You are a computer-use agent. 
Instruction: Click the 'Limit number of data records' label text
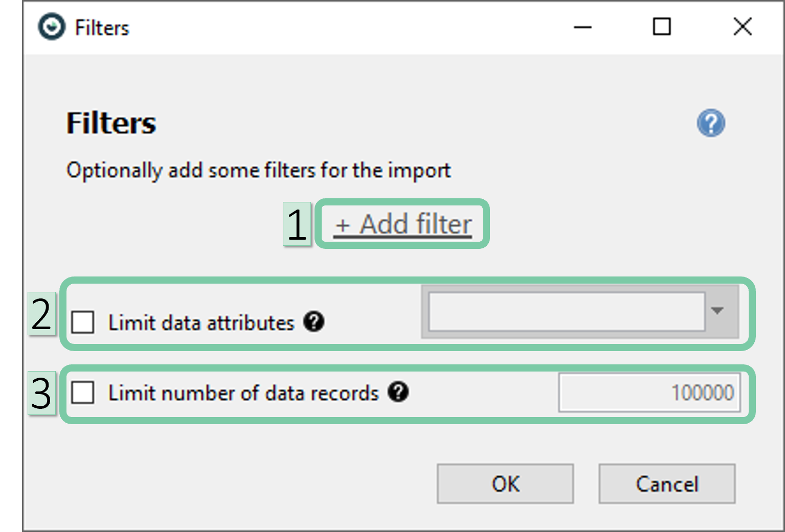(x=243, y=393)
